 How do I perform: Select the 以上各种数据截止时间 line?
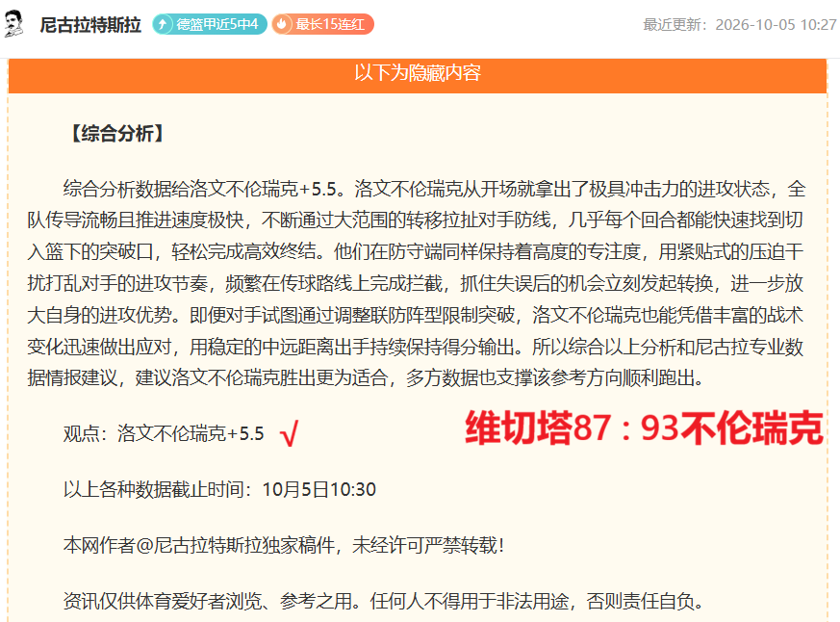pyautogui.click(x=219, y=489)
